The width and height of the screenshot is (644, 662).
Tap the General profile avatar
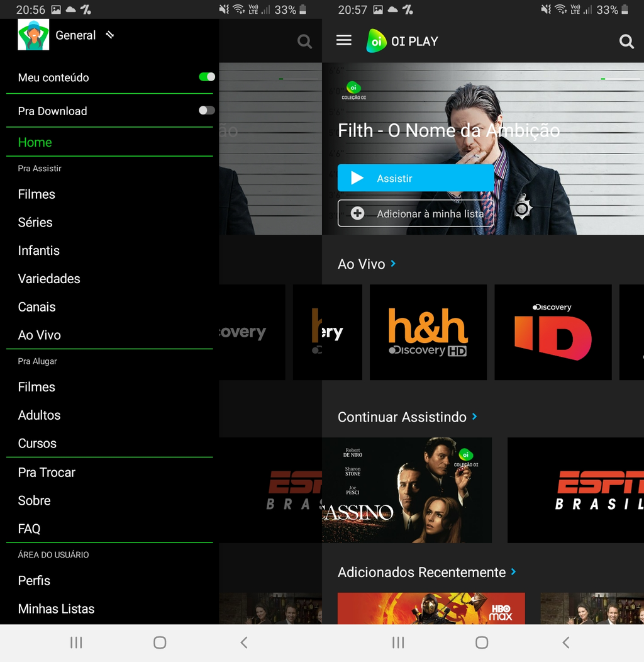[33, 35]
